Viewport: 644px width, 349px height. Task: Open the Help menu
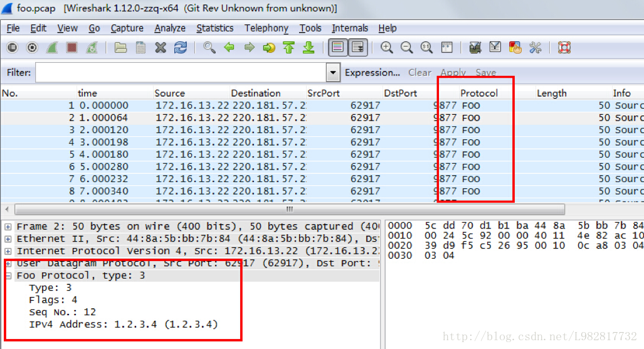(388, 28)
